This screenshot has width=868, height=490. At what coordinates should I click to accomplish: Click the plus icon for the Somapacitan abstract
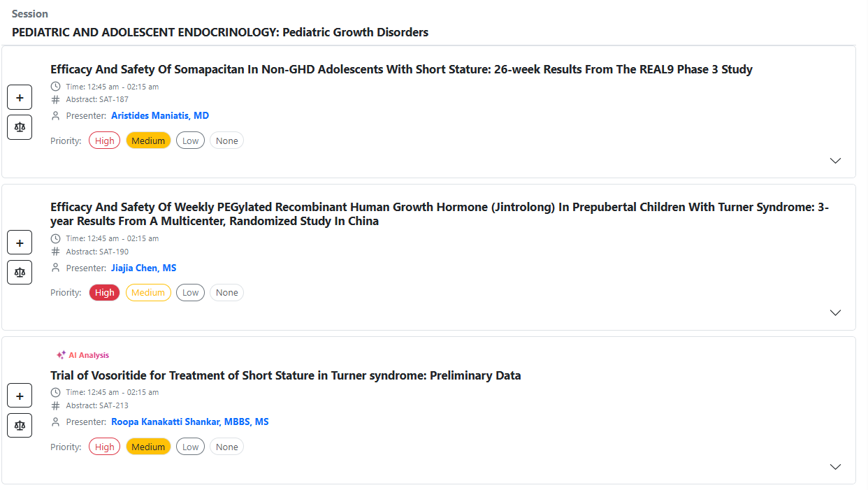click(20, 98)
